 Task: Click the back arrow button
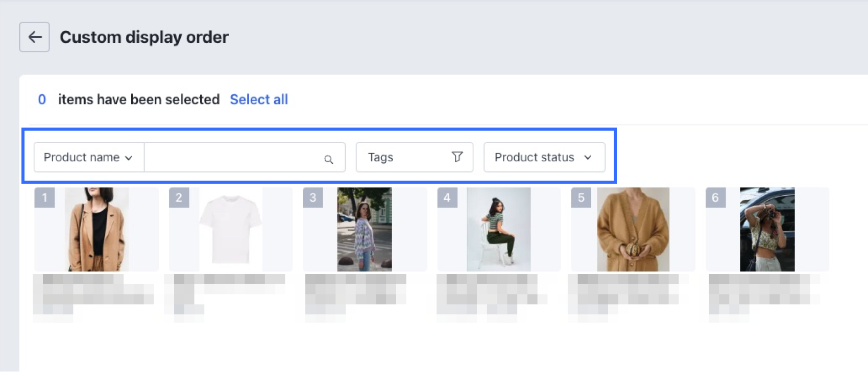point(35,37)
